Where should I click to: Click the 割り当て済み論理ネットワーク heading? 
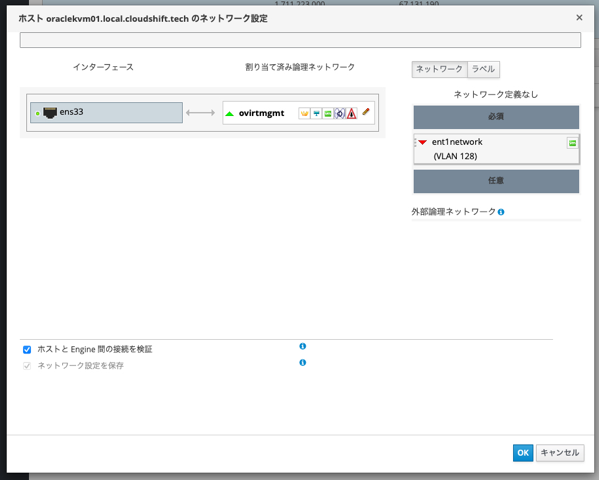[300, 67]
